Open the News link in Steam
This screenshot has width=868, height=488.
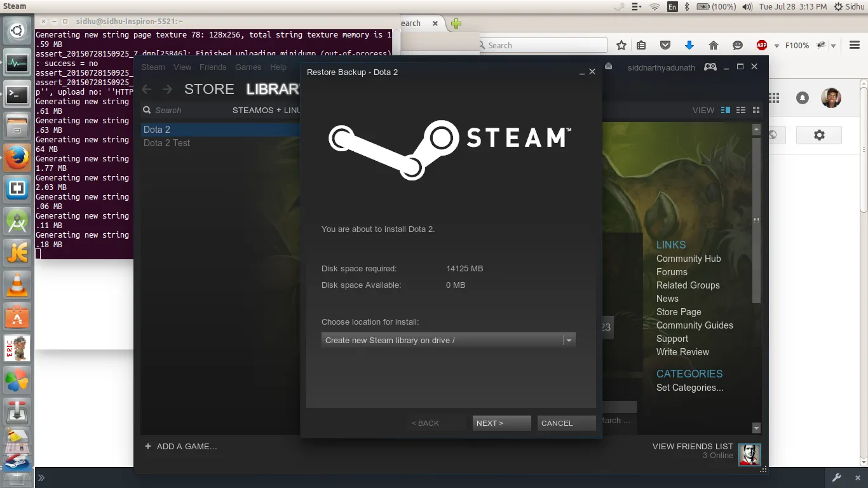click(667, 299)
